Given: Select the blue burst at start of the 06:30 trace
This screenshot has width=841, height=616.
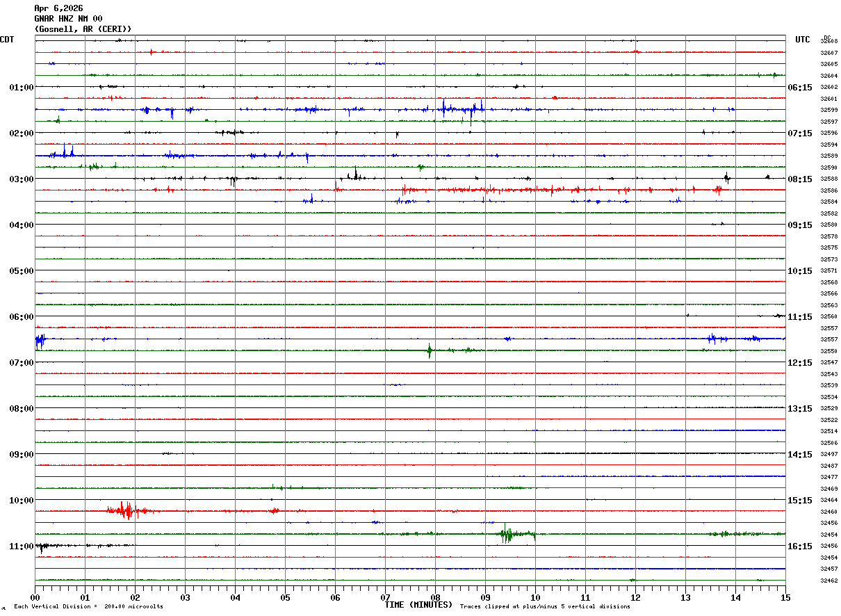Looking at the screenshot, I should [40, 339].
